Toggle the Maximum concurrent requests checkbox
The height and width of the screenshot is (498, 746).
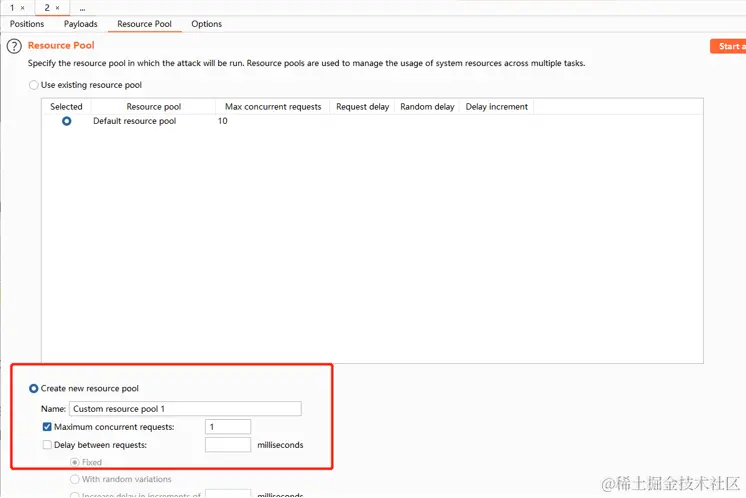pyautogui.click(x=47, y=427)
